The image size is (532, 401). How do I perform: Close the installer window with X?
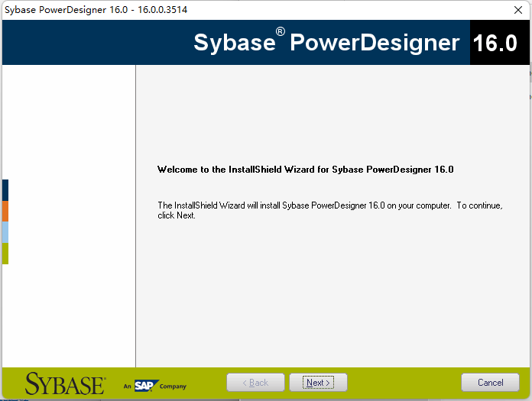click(x=518, y=10)
